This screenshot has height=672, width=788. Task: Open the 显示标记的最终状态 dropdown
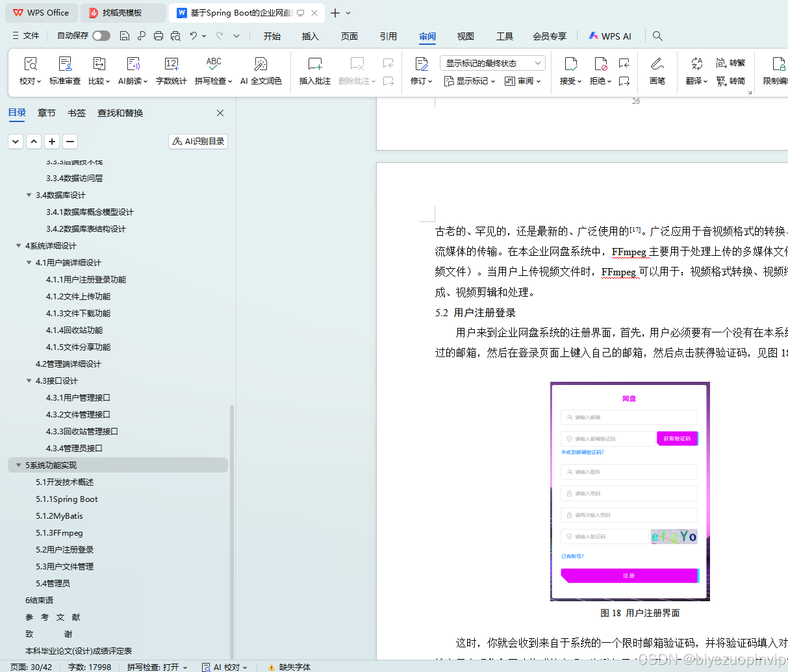pyautogui.click(x=492, y=63)
